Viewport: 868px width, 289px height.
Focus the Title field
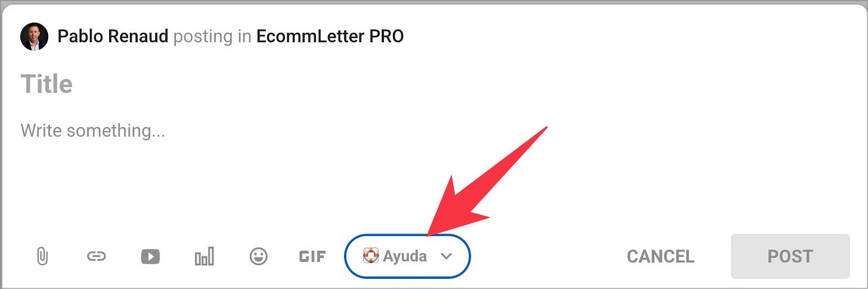[434, 85]
